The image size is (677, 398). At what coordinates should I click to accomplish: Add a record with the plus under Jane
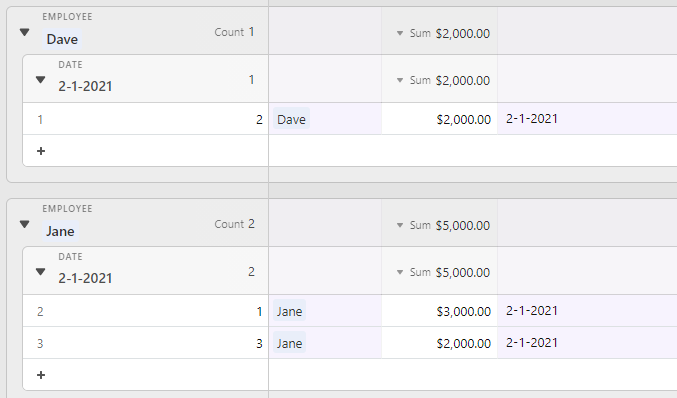41,375
